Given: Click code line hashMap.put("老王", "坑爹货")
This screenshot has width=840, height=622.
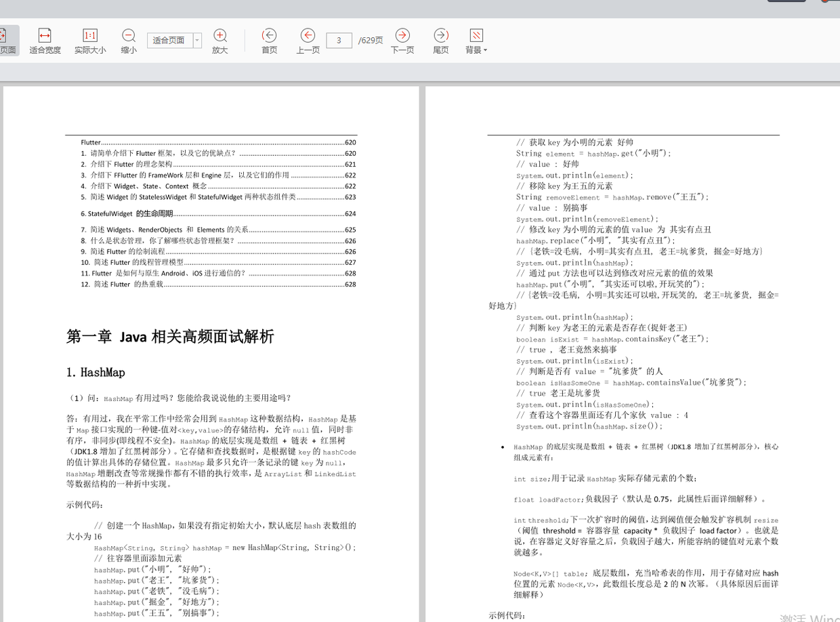Looking at the screenshot, I should pos(157,581).
